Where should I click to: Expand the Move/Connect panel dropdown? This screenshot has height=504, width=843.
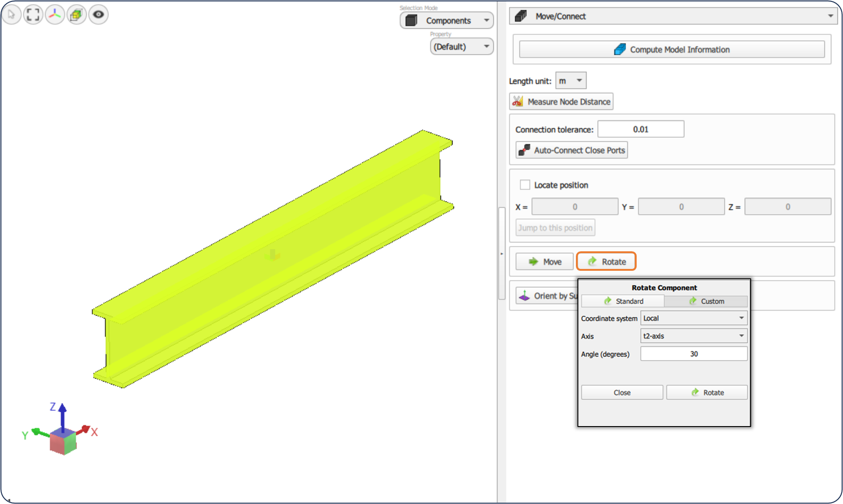coord(672,16)
